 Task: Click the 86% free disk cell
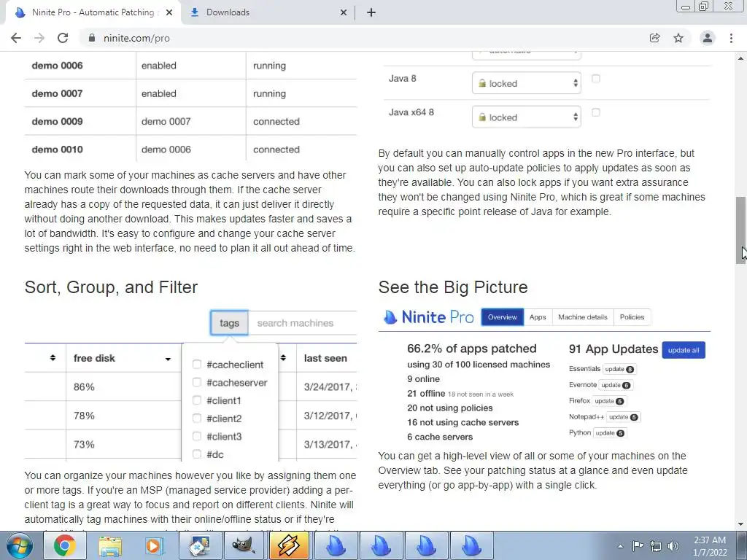point(84,386)
